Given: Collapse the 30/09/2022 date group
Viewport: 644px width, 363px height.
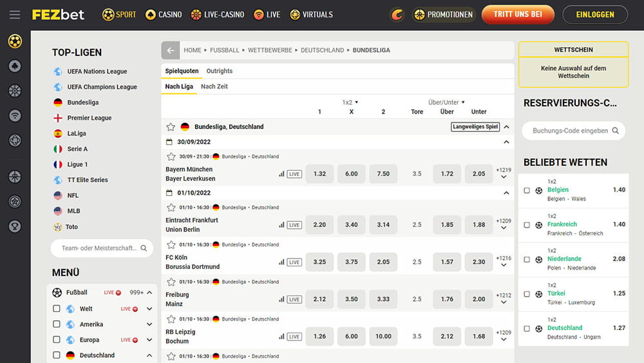Looking at the screenshot, I should 506,142.
